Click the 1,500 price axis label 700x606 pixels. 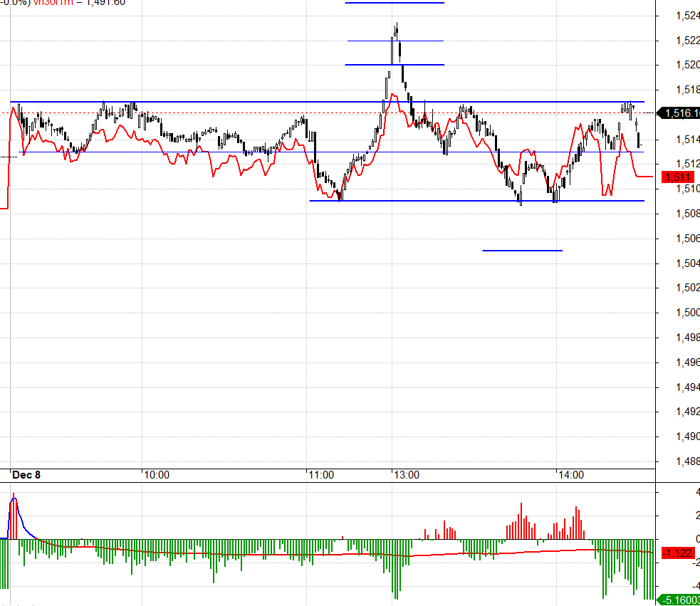[x=688, y=313]
